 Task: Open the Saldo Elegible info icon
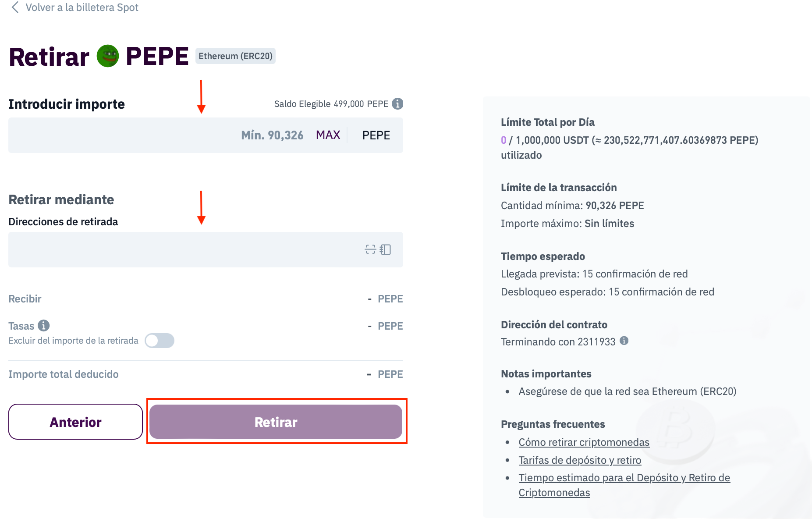point(397,104)
